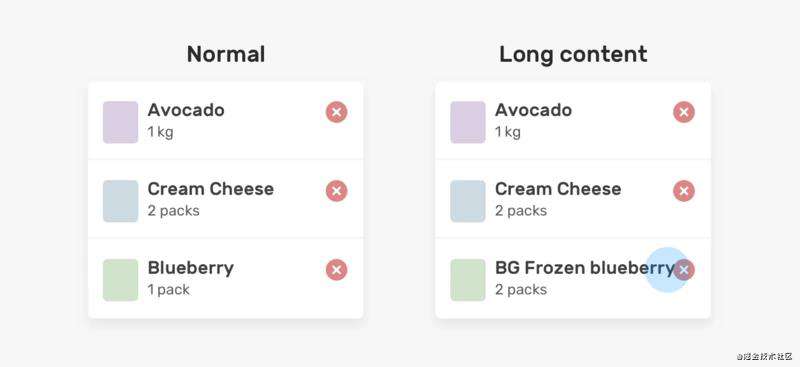Click the BG Frozen blueberry title
This screenshot has height=367, width=800.
coord(585,268)
